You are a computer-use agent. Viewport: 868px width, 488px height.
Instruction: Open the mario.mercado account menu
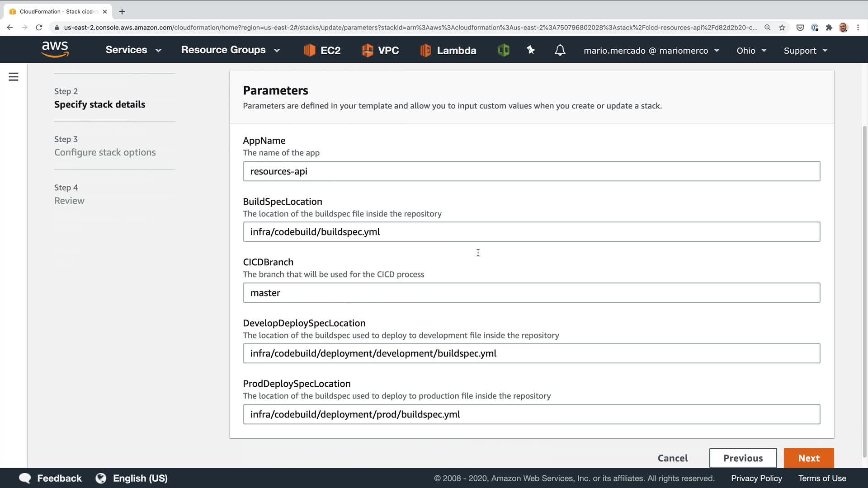coord(651,51)
